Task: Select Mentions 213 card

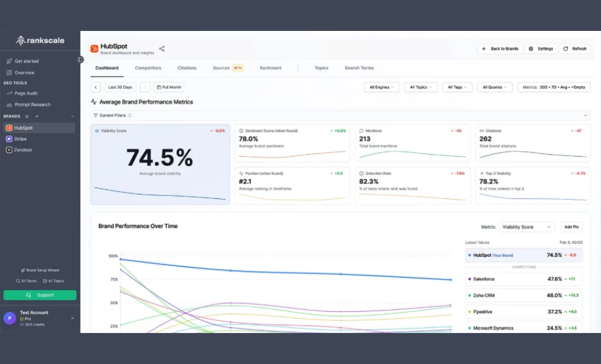Action: point(412,143)
